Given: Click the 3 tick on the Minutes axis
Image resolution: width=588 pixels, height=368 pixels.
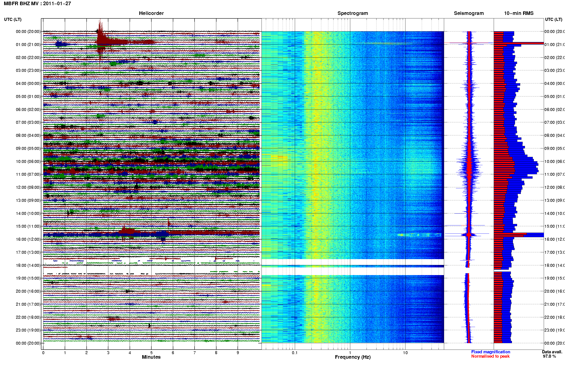Looking at the screenshot, I should [x=108, y=353].
